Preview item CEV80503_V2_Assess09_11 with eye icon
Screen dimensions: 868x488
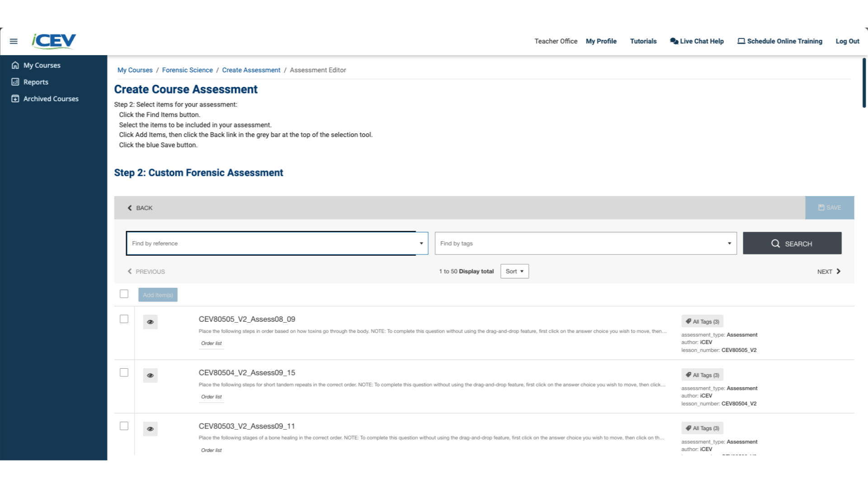(x=150, y=429)
